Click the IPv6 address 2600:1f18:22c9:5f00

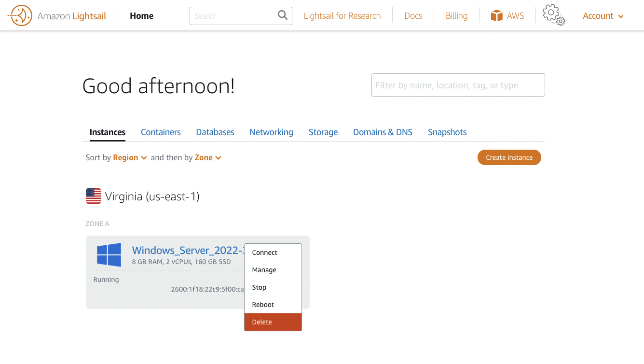208,290
